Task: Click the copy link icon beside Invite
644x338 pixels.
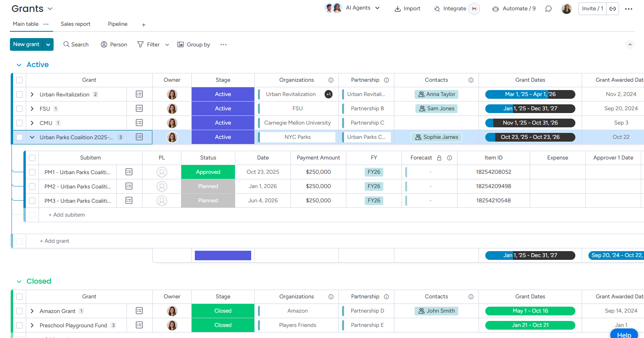Action: 613,9
